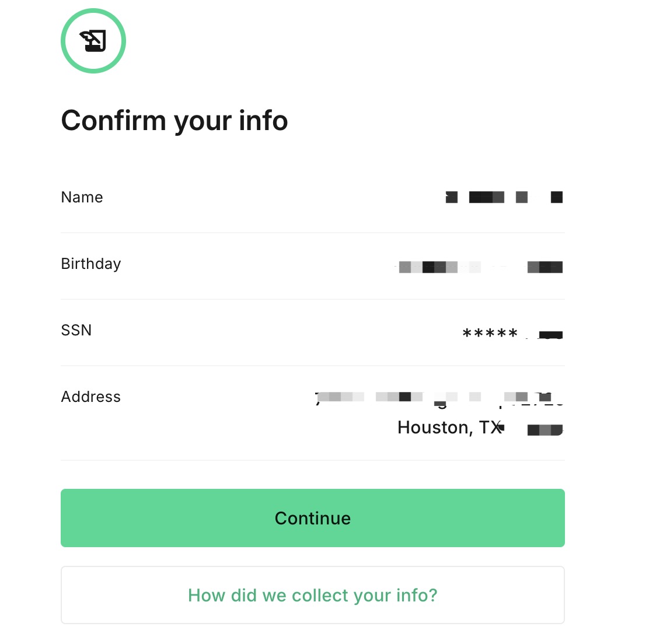Select the redacted zip code after TX
The width and height of the screenshot is (663, 644).
point(544,430)
